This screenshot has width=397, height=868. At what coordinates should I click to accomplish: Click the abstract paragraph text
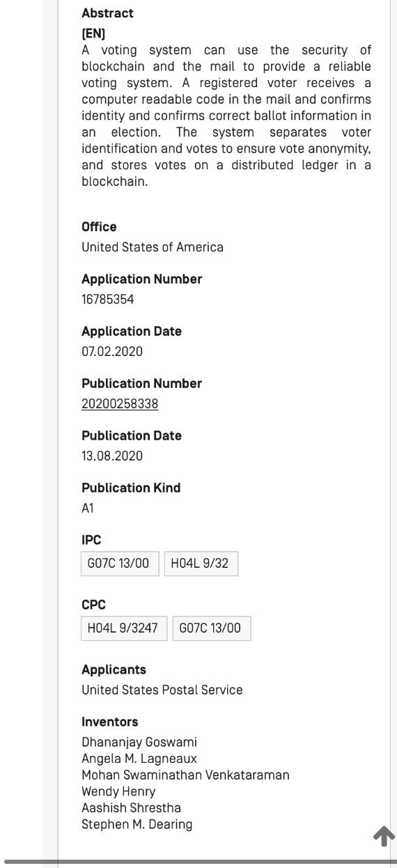pos(226,116)
